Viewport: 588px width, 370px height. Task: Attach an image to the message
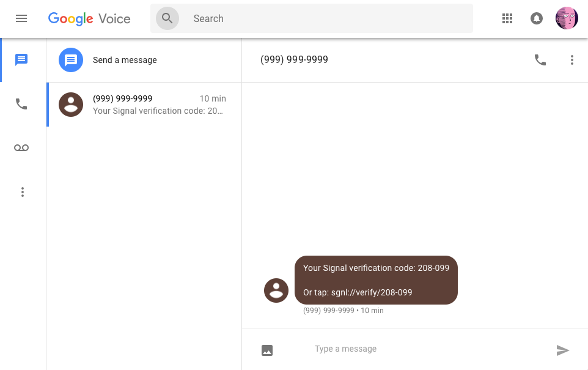[267, 349]
